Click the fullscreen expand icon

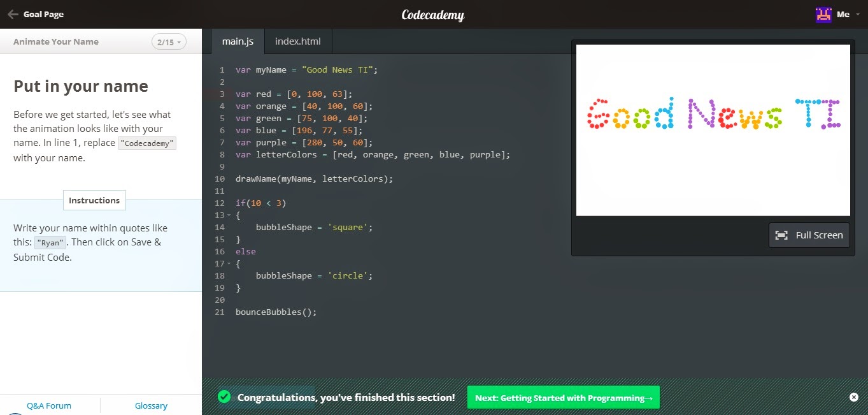point(781,235)
